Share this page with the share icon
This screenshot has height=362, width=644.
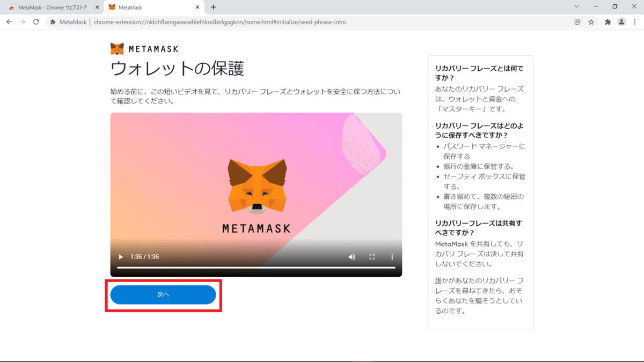pyautogui.click(x=577, y=22)
